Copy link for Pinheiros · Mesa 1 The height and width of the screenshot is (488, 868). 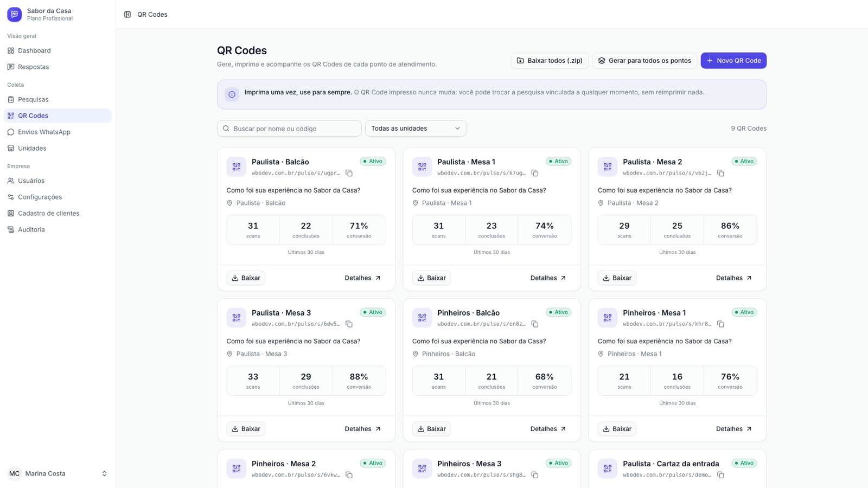(720, 324)
